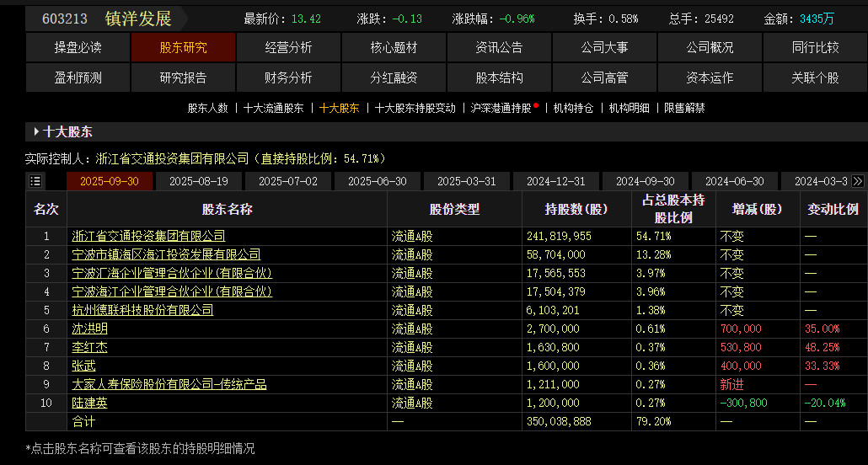Viewport: 868px width, 465px height.
Task: Select the 2025-06-30 report date
Action: [377, 181]
